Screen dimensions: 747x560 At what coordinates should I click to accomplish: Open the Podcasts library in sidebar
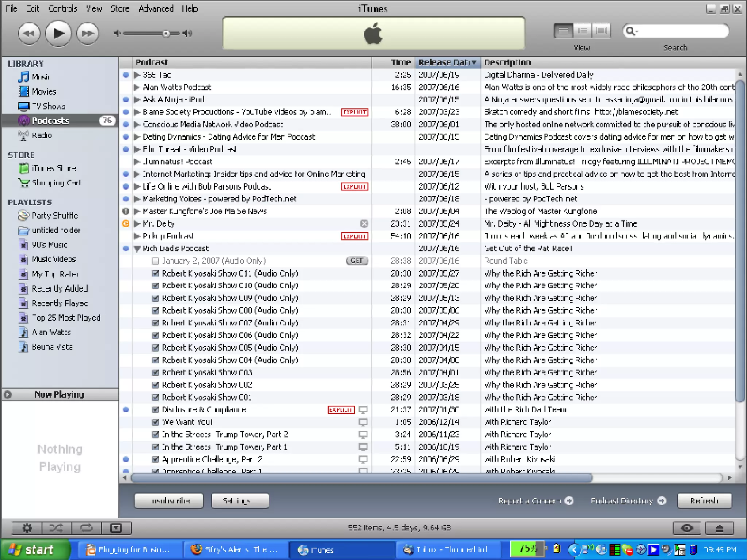coord(50,120)
